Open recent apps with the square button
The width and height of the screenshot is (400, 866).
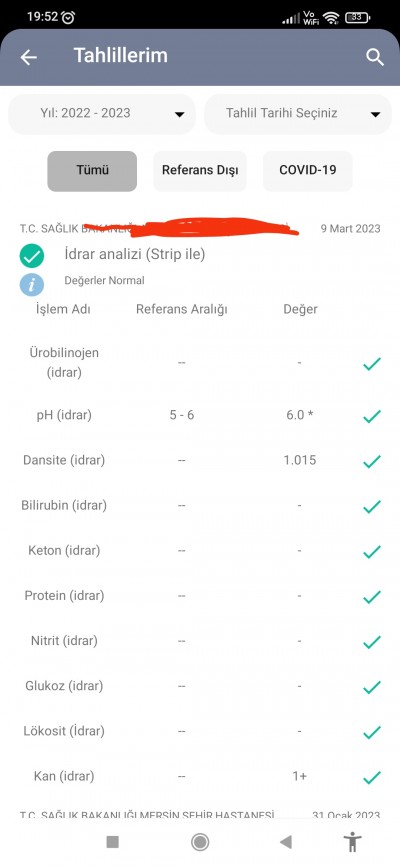pos(113,842)
